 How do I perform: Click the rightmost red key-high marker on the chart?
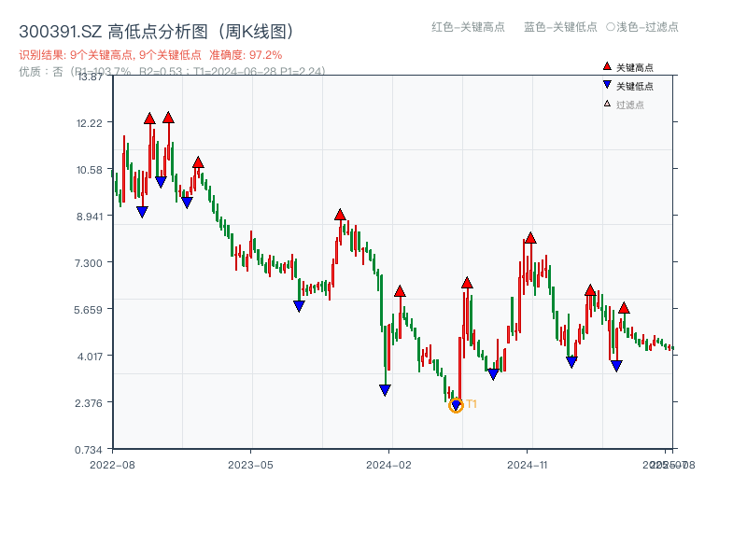[x=624, y=309]
